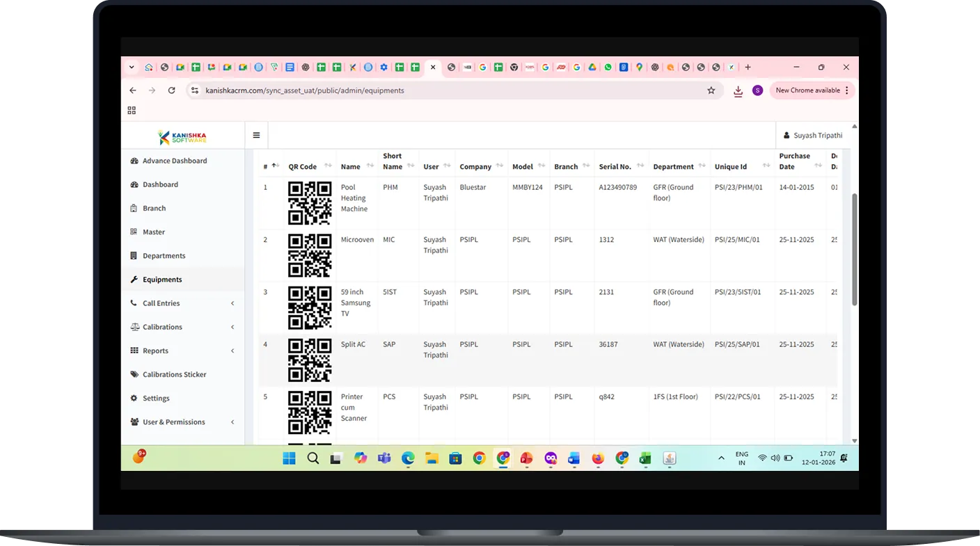Reload the page with refresh icon
Image resolution: width=980 pixels, height=546 pixels.
coord(171,90)
